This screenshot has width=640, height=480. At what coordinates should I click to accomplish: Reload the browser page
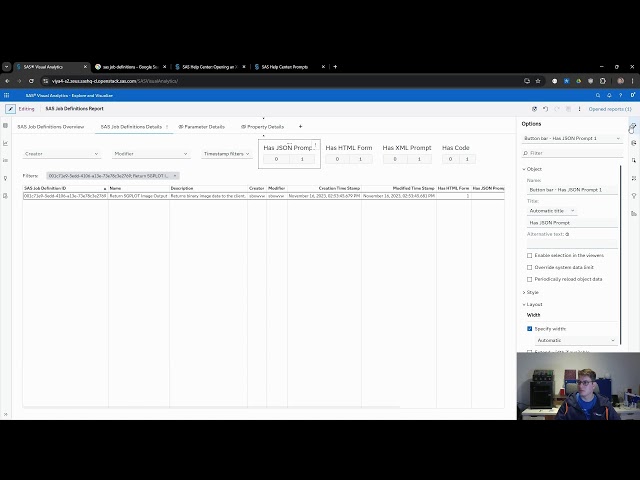pyautogui.click(x=31, y=81)
